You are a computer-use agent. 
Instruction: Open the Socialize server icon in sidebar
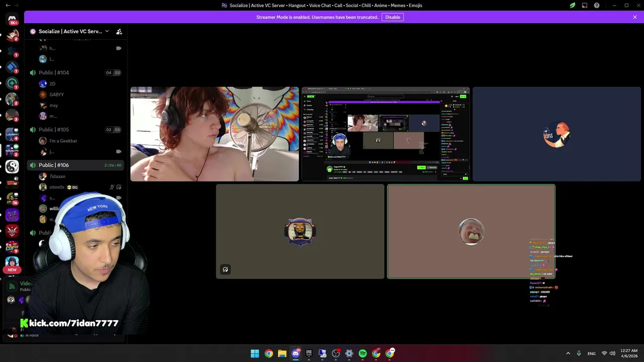[x=12, y=149]
